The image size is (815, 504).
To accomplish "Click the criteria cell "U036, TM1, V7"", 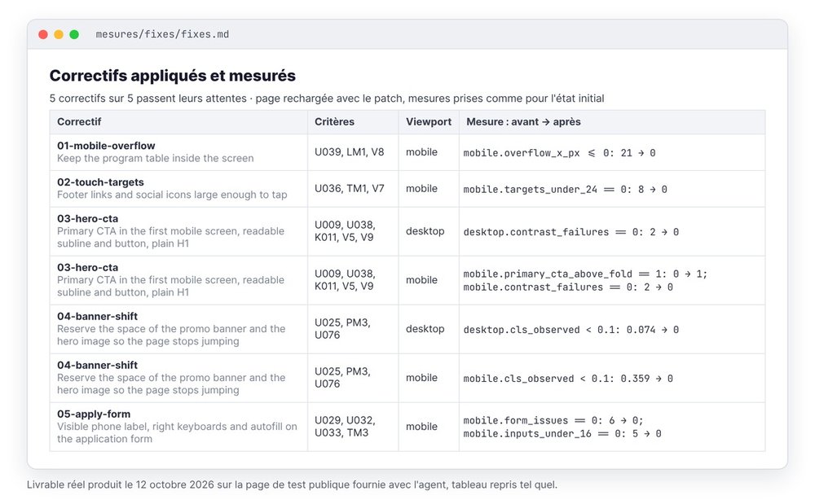I will pyautogui.click(x=350, y=188).
